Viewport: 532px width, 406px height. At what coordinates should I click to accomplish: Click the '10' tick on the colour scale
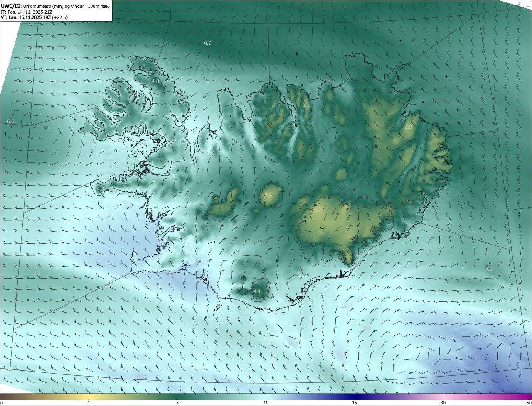point(266,403)
